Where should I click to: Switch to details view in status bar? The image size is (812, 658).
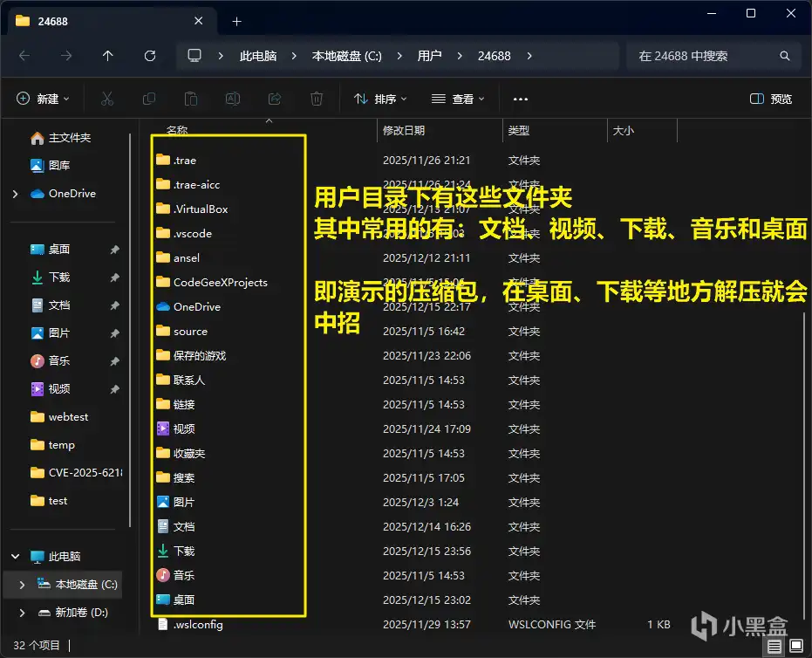(x=774, y=646)
